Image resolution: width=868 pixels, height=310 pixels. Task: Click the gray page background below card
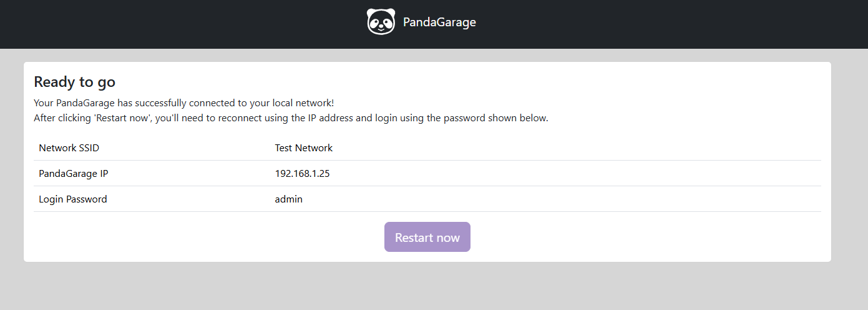pyautogui.click(x=434, y=286)
